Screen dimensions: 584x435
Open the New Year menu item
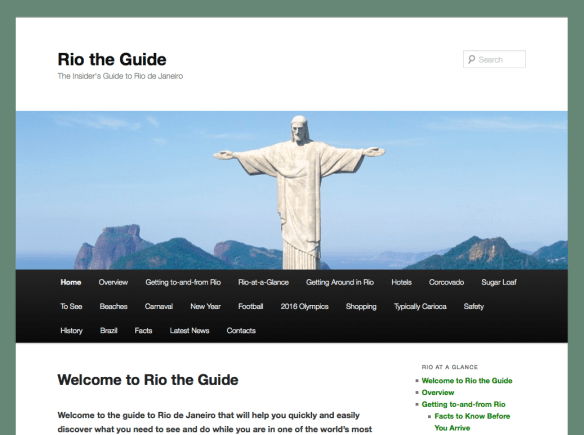[205, 307]
